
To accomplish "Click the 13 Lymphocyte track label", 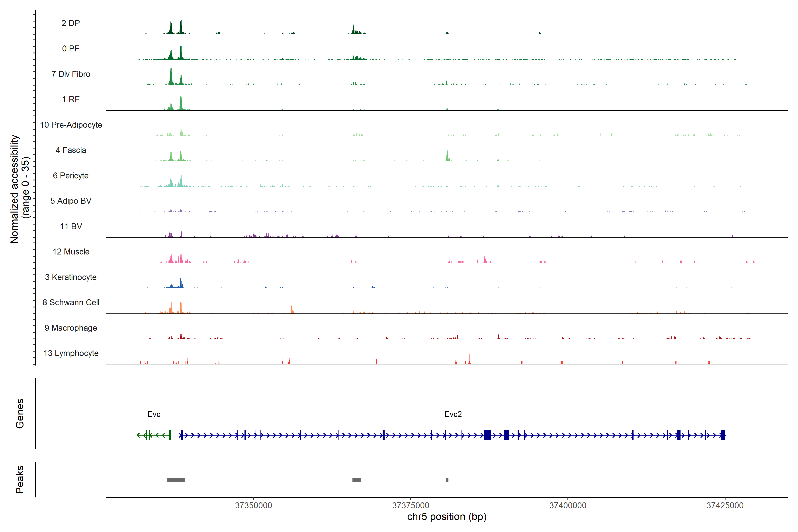I will [70, 353].
